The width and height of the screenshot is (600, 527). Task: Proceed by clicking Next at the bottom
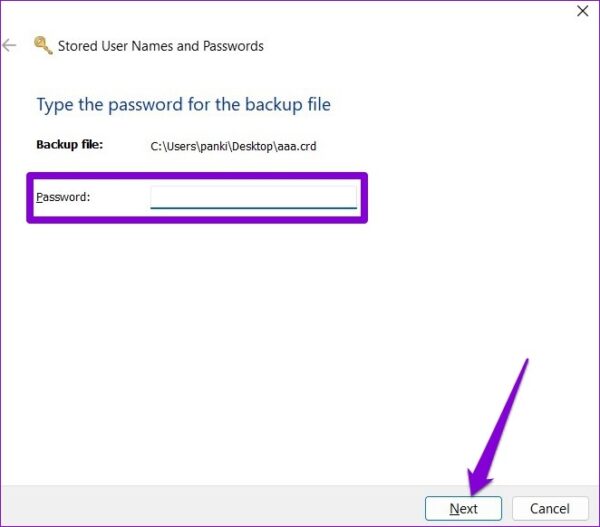(463, 508)
